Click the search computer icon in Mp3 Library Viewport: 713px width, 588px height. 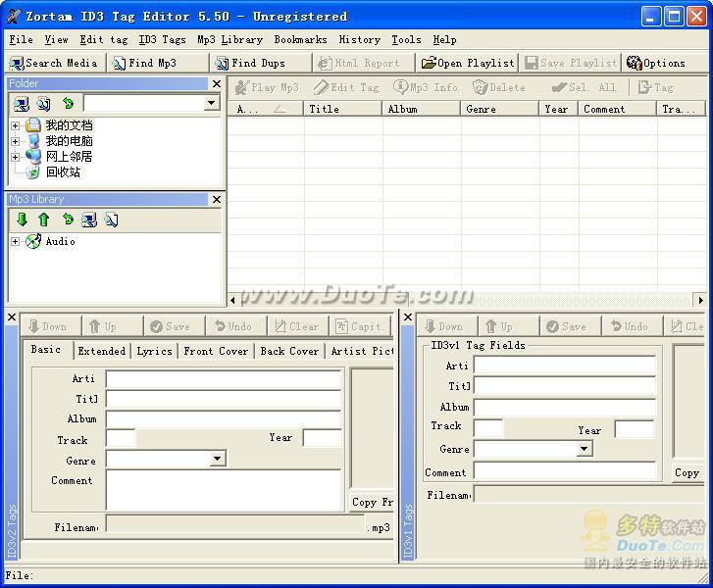[88, 220]
